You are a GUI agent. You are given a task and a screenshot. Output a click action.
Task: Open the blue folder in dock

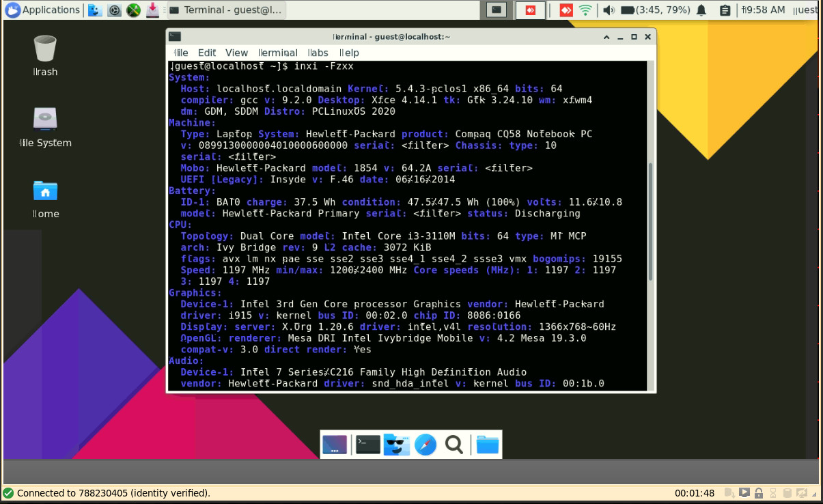[487, 445]
